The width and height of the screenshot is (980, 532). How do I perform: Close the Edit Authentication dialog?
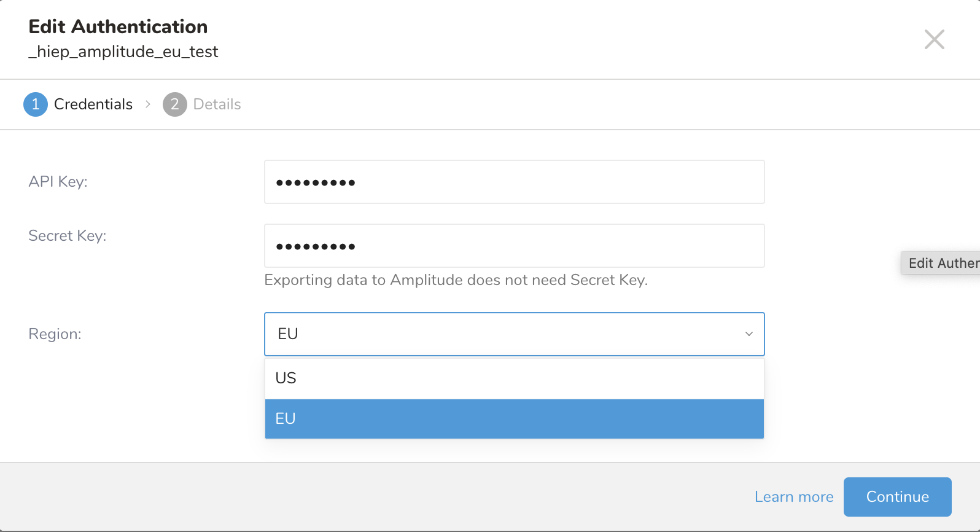tap(934, 39)
